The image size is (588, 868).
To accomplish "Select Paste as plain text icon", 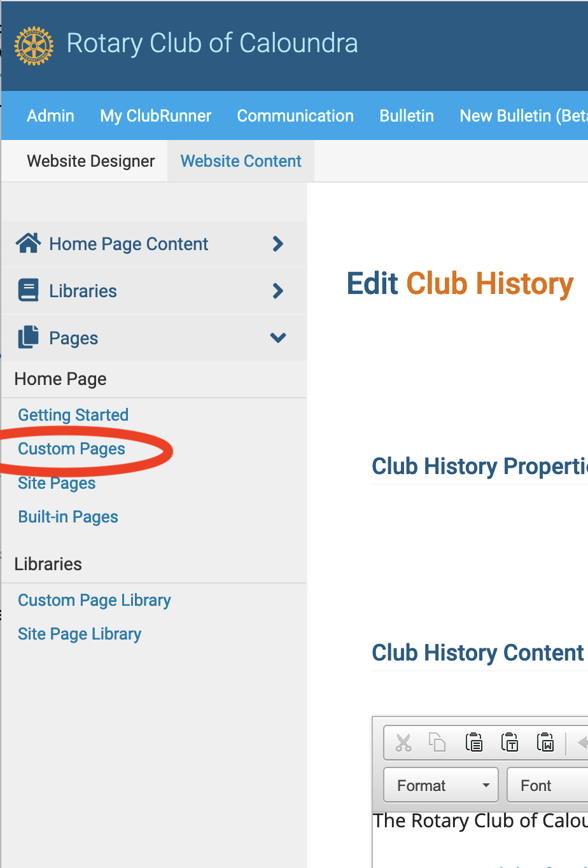I will (x=509, y=743).
